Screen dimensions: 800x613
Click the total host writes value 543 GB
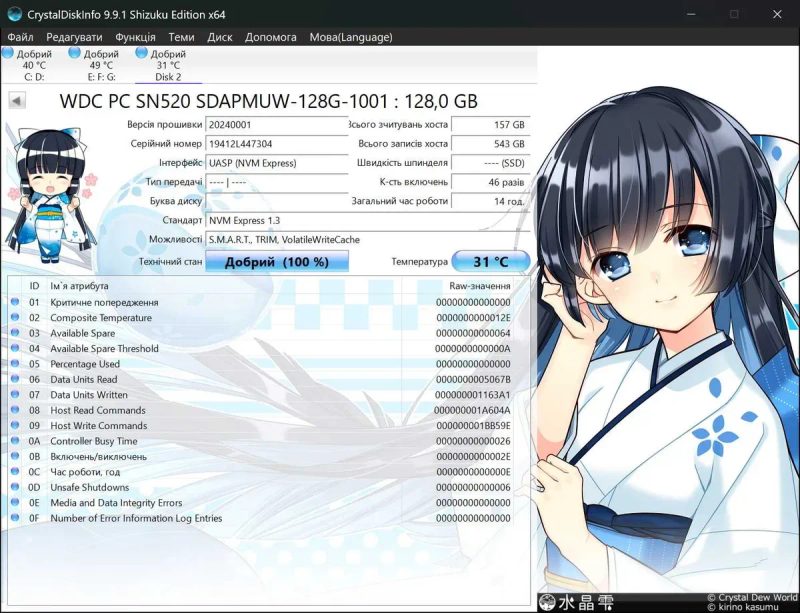tap(491, 144)
